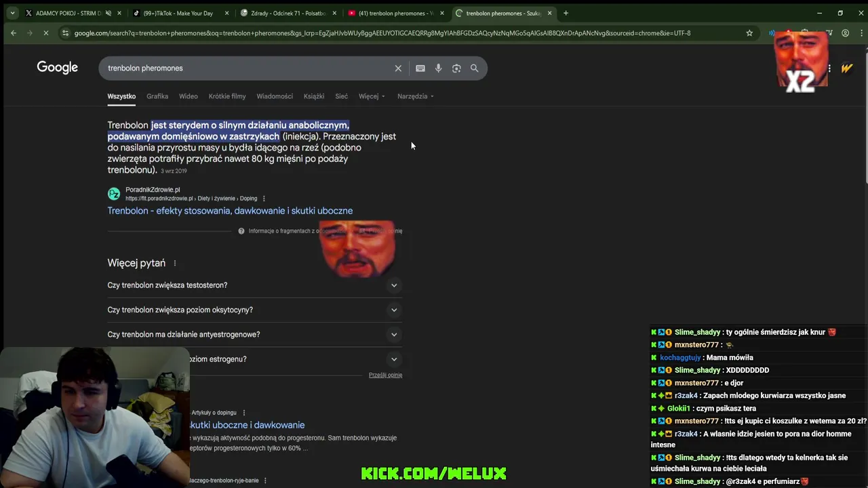This screenshot has width=868, height=488.
Task: Click the address bar URL
Action: 382,33
